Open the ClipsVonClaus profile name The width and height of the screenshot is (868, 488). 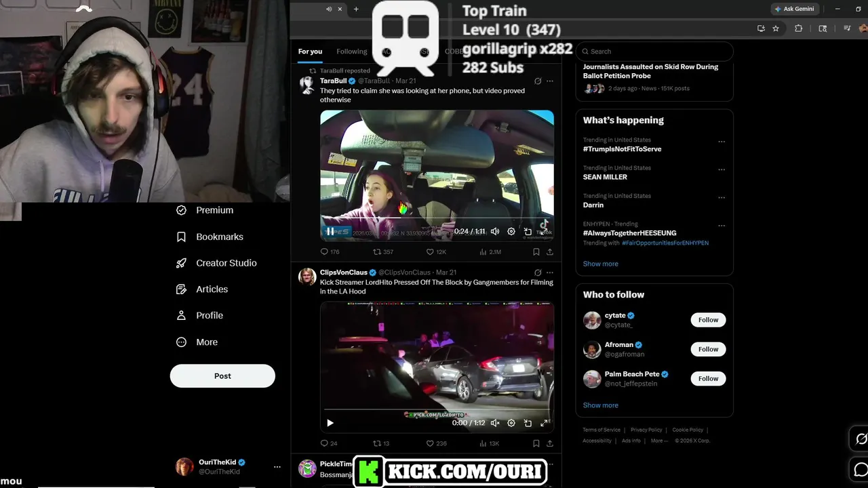344,272
